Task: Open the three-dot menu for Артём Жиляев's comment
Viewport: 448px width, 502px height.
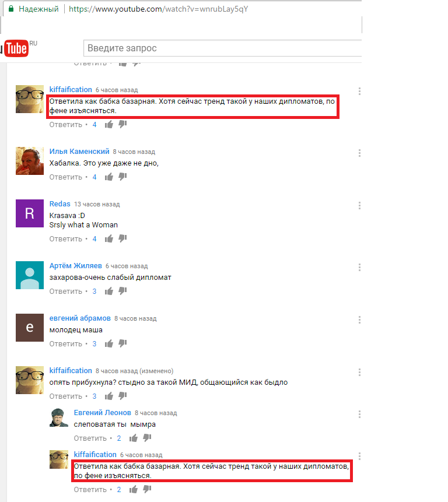Action: 359,268
